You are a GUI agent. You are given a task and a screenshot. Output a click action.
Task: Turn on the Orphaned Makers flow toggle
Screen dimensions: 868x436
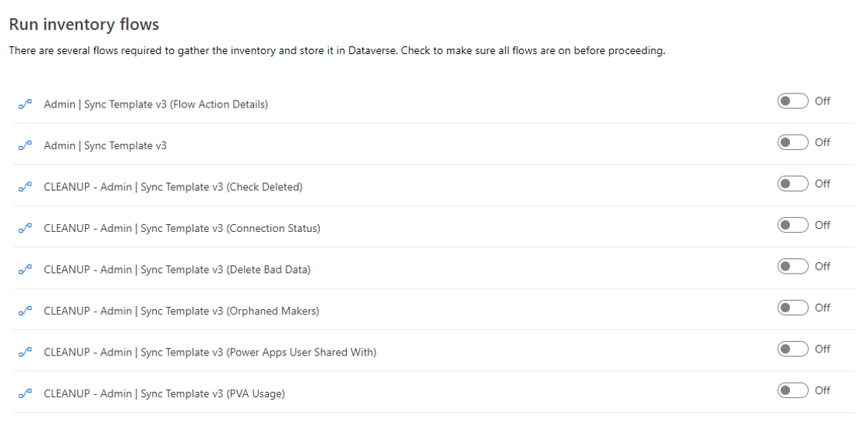pyautogui.click(x=792, y=308)
